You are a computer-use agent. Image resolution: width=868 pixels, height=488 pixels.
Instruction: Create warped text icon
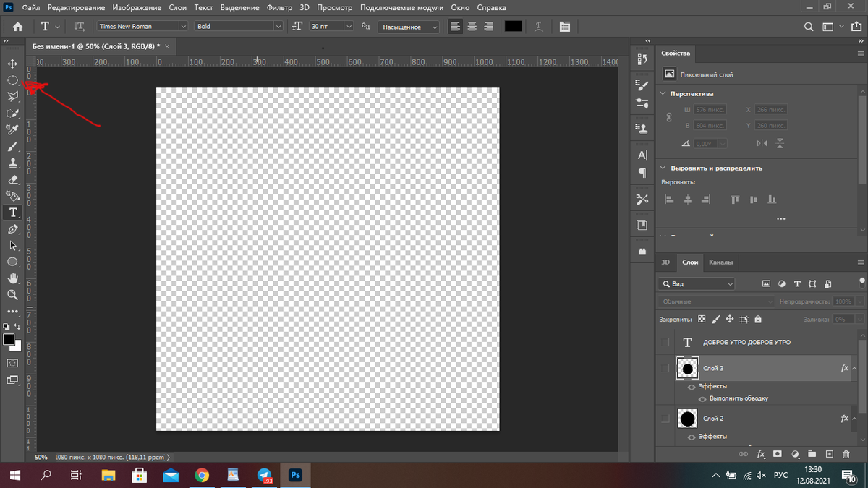(x=538, y=26)
